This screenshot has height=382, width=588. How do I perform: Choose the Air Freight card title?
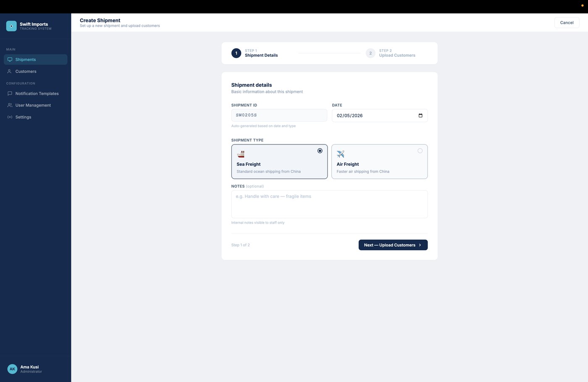click(348, 165)
